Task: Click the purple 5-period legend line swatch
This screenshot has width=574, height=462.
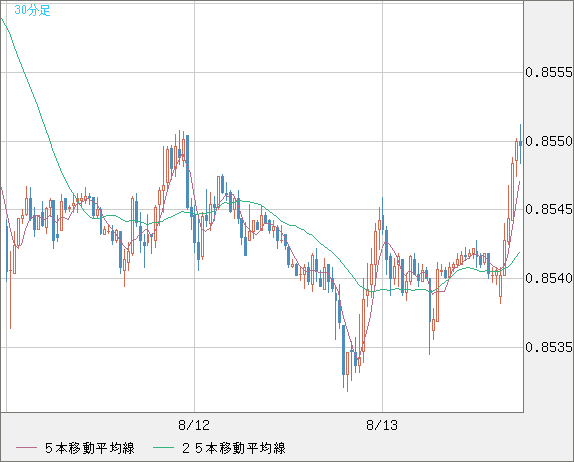Action: [x=26, y=448]
